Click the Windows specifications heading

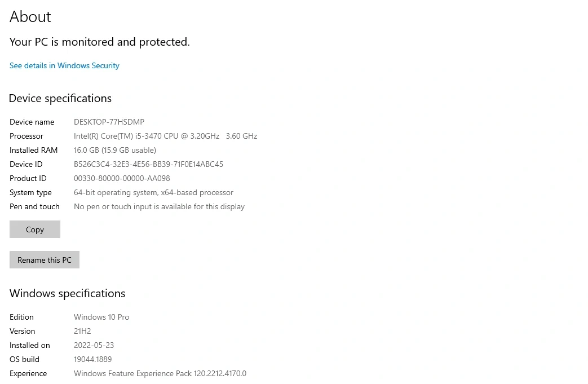(67, 293)
